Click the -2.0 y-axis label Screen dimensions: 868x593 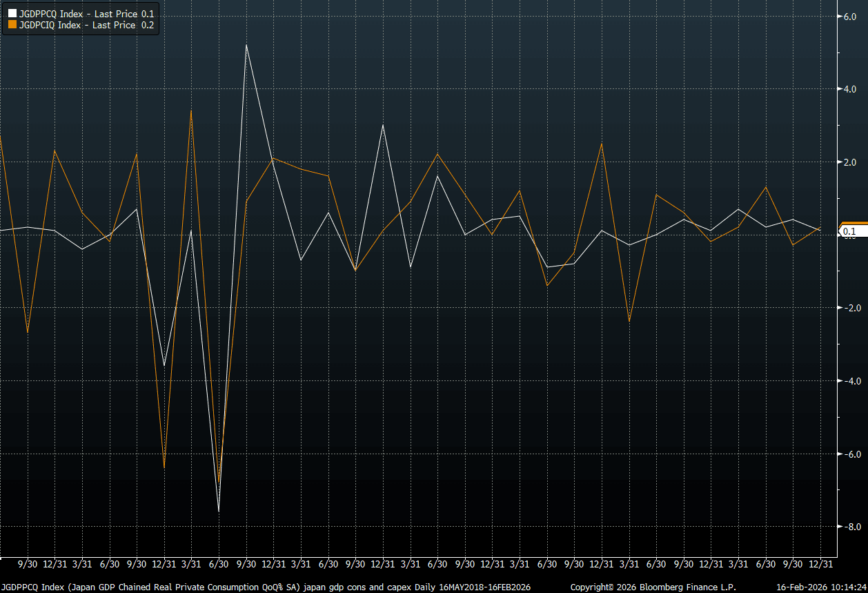coord(847,308)
